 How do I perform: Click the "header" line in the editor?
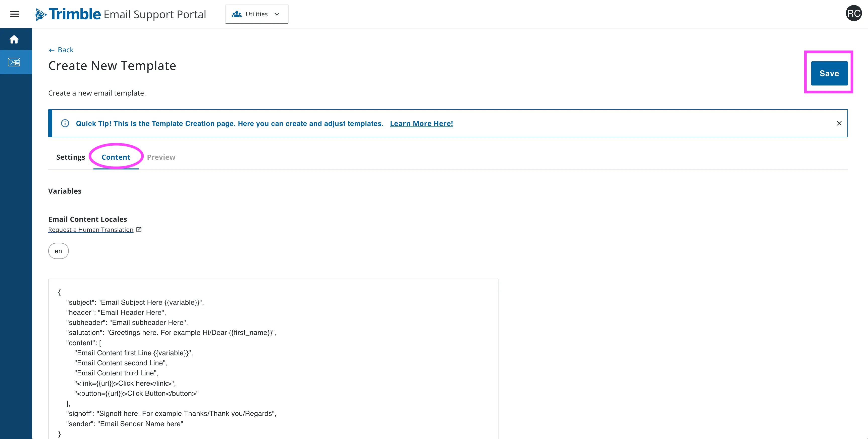[x=116, y=313]
